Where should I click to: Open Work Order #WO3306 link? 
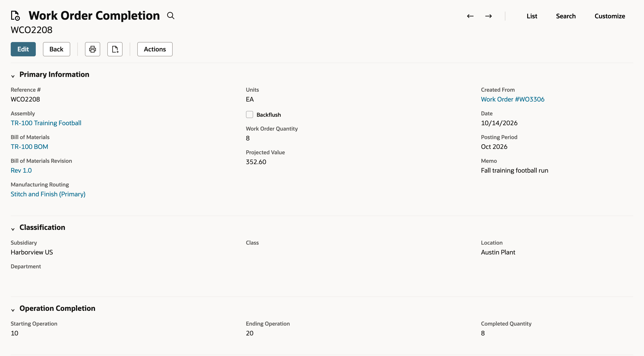[x=513, y=99]
